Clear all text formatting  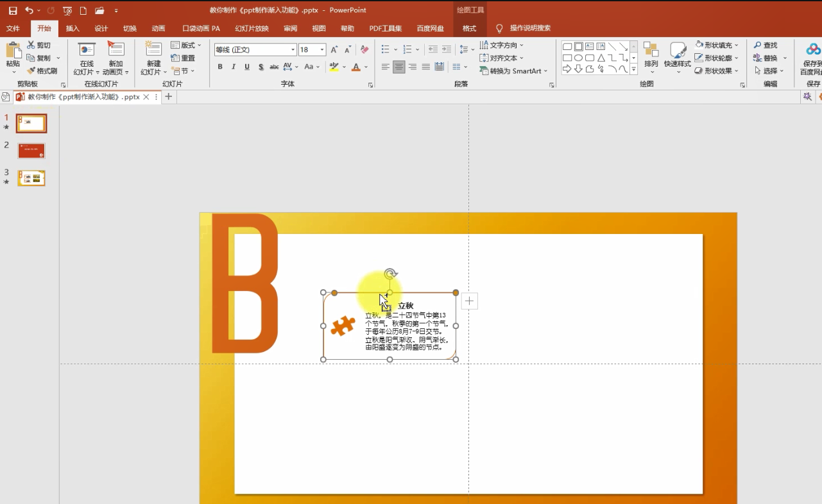coord(364,49)
